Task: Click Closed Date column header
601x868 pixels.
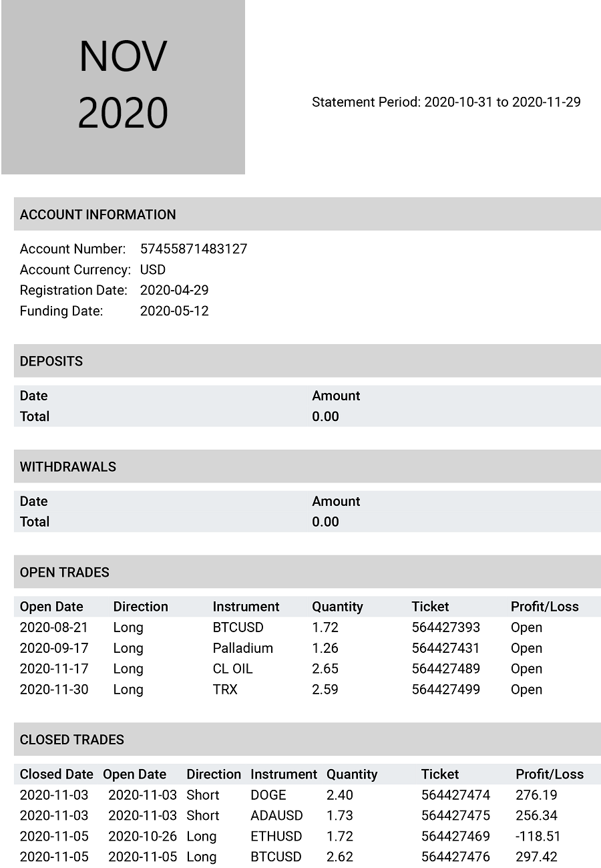Action: (x=57, y=774)
